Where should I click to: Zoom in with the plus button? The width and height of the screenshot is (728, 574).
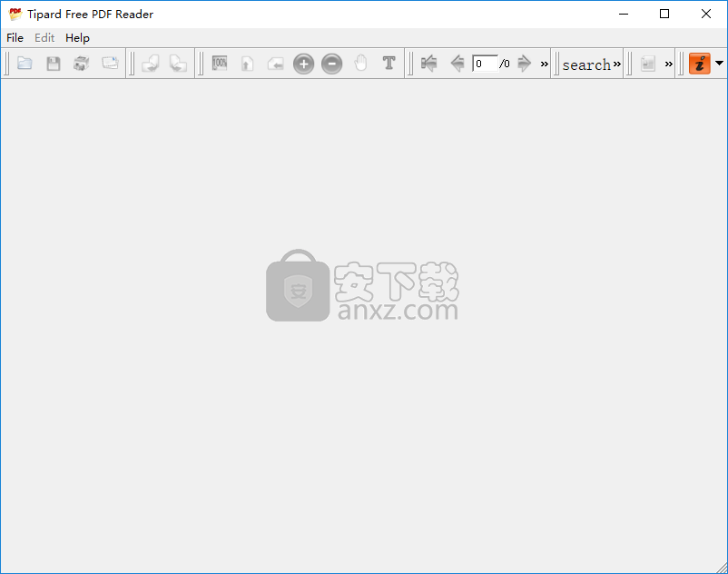(304, 64)
